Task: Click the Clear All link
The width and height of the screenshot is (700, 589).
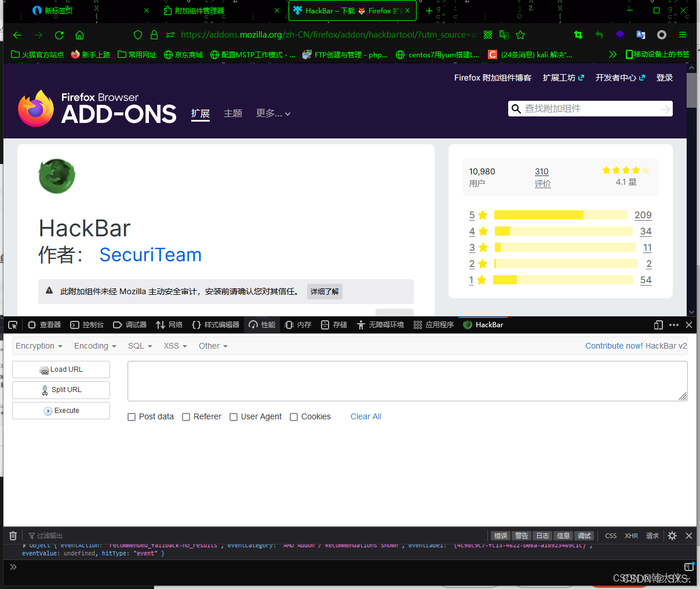Action: pyautogui.click(x=366, y=417)
